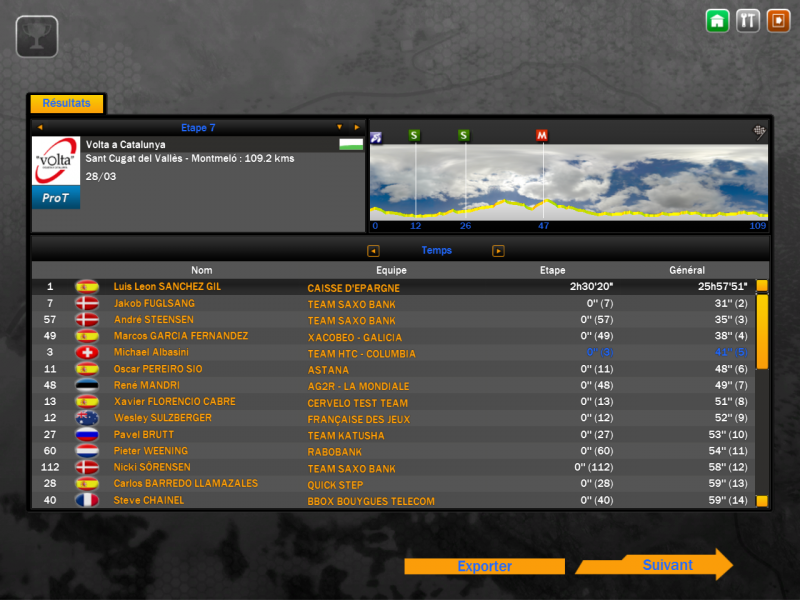The width and height of the screenshot is (800, 600).
Task: Select rider Jakob FUGLSANG
Action: point(154,304)
